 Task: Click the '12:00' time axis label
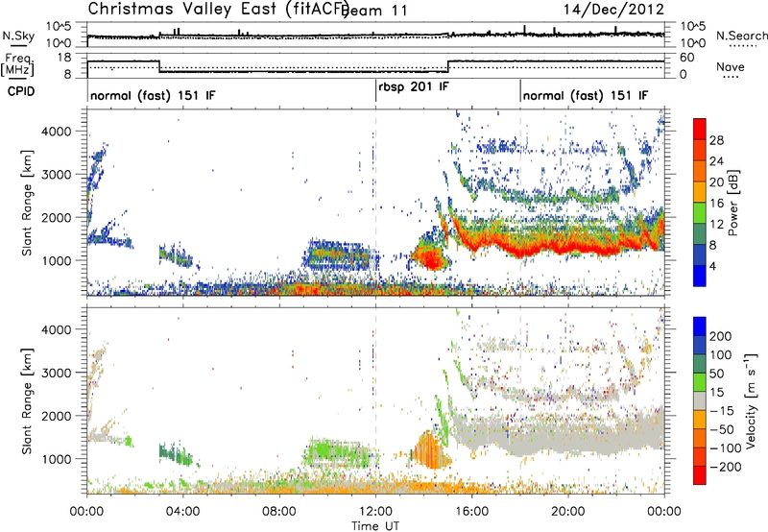(375, 512)
